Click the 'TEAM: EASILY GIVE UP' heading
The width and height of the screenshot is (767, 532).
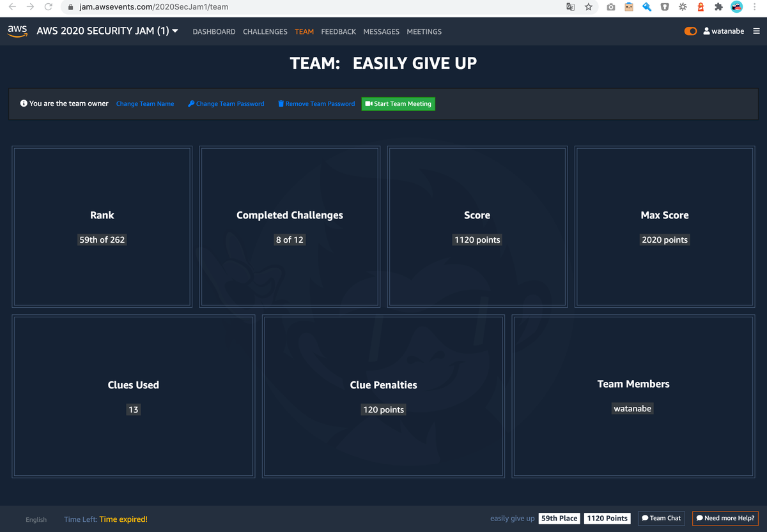pos(383,63)
